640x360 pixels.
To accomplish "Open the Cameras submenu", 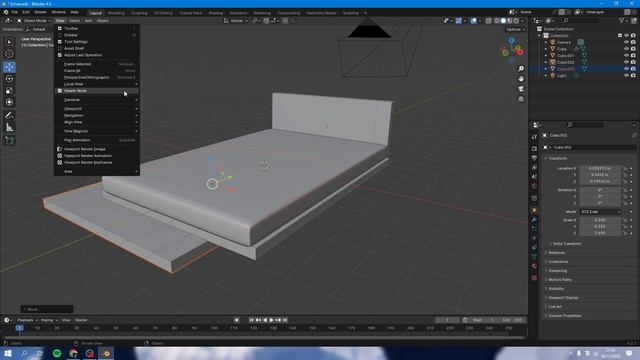I will point(97,100).
